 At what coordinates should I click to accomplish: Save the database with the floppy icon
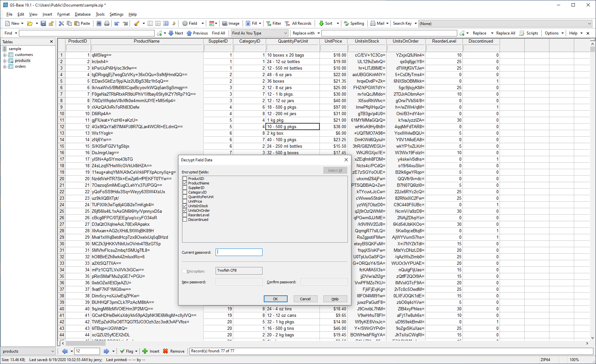click(x=43, y=23)
